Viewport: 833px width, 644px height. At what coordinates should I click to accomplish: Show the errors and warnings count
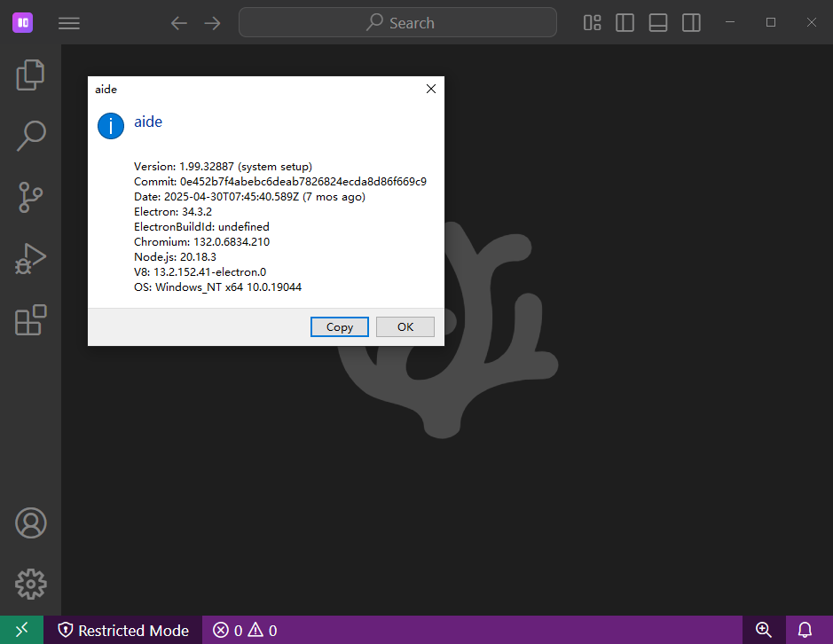[245, 630]
